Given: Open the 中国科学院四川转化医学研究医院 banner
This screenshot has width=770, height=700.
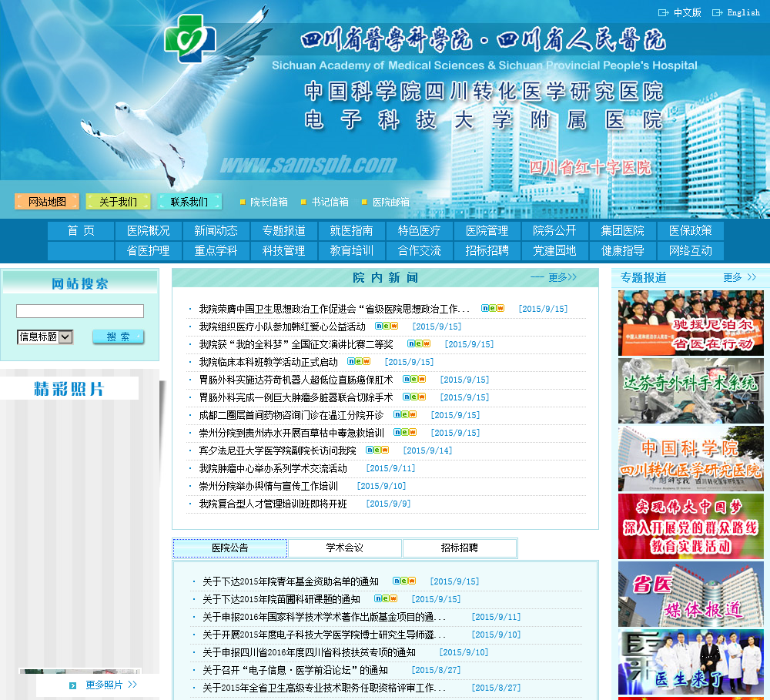Looking at the screenshot, I should point(691,458).
